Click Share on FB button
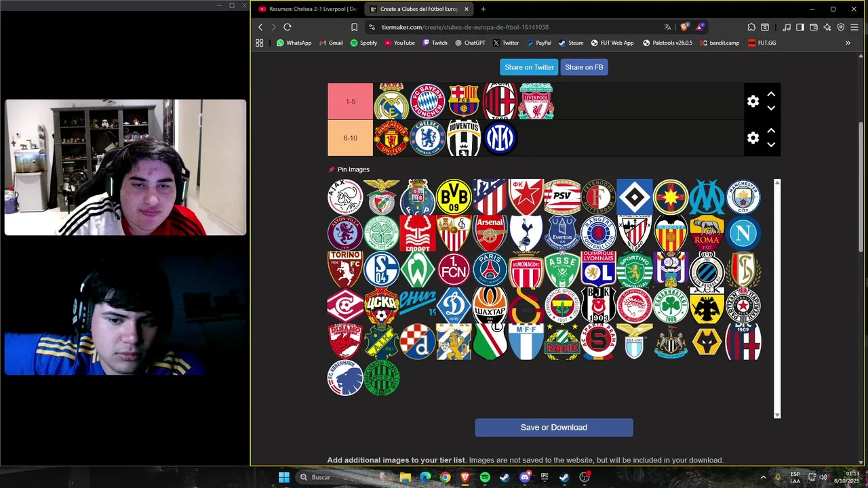The image size is (868, 488). point(584,67)
